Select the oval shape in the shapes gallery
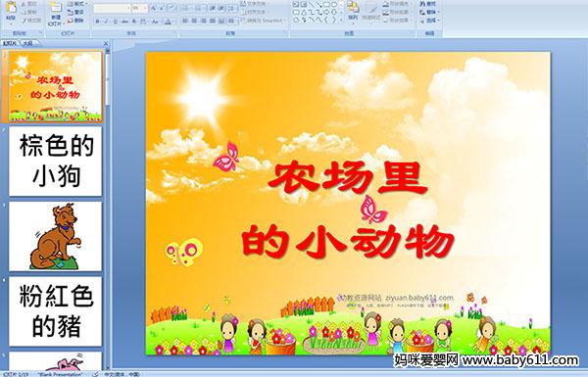The image size is (588, 377). tap(334, 5)
